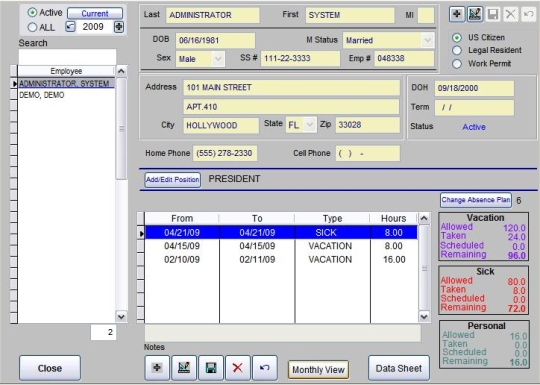540x385 pixels.
Task: Click the absence table scroll down arrow
Action: tap(424, 316)
